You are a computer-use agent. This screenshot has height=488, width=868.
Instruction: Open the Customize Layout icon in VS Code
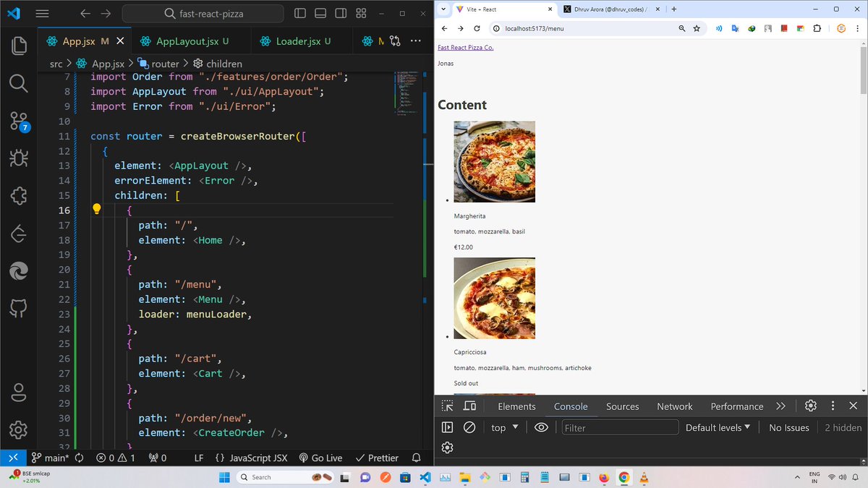click(362, 13)
